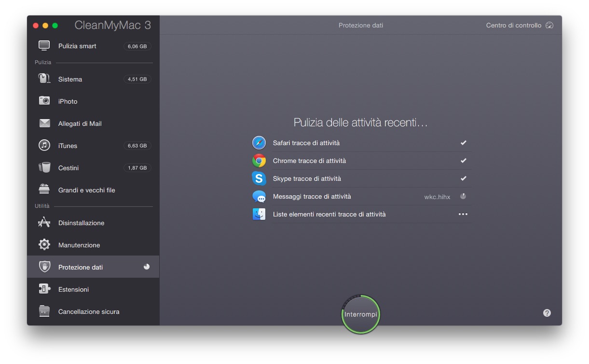Stop cleaning with the Interrompi button
The width and height of the screenshot is (589, 364).
[361, 314]
